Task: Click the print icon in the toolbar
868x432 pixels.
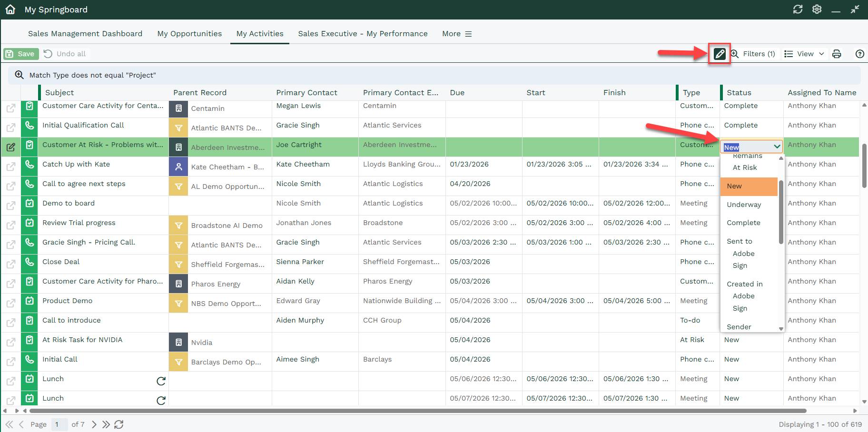Action: [x=837, y=54]
